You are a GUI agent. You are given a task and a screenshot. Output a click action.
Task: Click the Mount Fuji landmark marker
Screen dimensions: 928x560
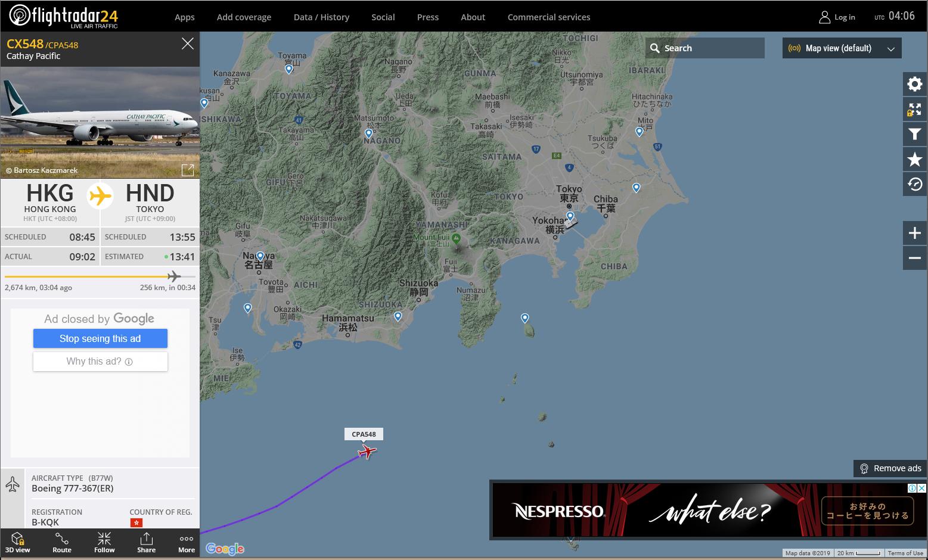click(x=457, y=239)
